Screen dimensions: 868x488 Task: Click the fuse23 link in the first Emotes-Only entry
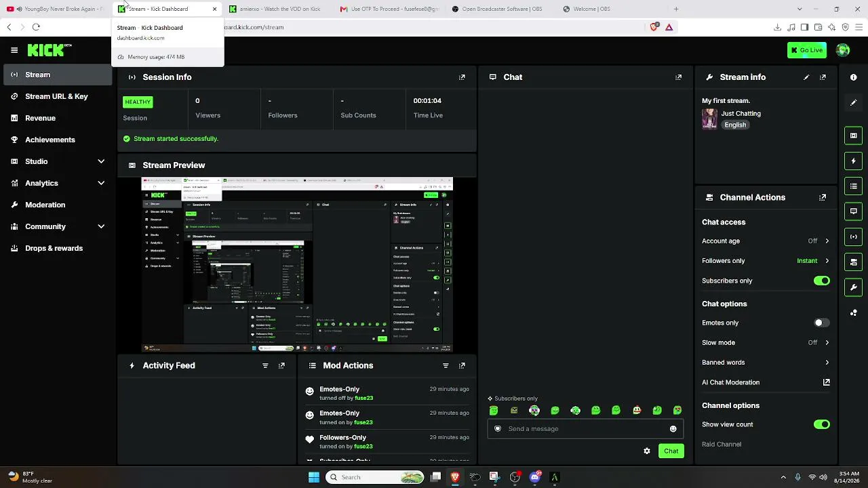363,398
